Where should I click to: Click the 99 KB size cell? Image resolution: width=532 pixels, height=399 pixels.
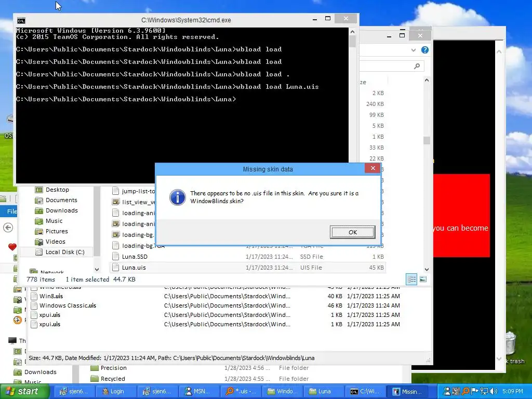(377, 115)
